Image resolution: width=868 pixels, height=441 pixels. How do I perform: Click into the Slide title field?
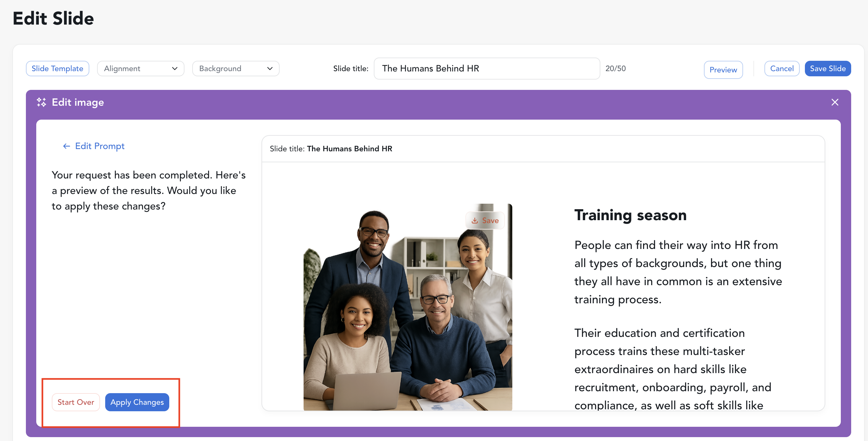(486, 69)
